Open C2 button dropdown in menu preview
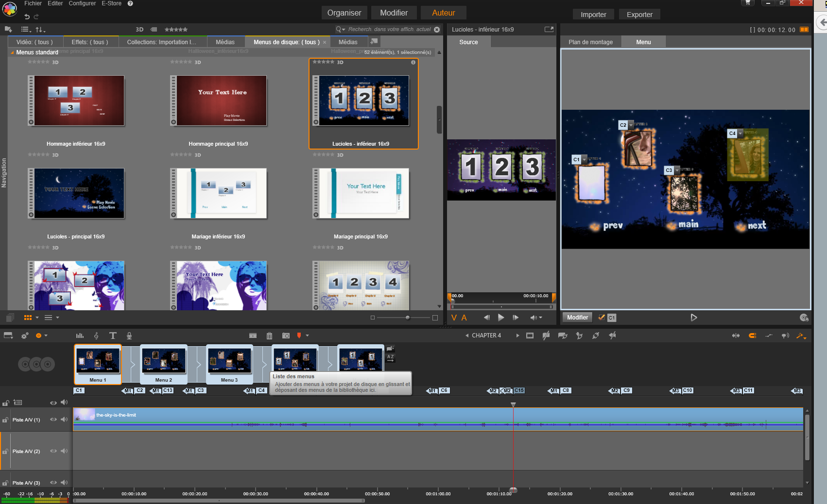 click(631, 125)
